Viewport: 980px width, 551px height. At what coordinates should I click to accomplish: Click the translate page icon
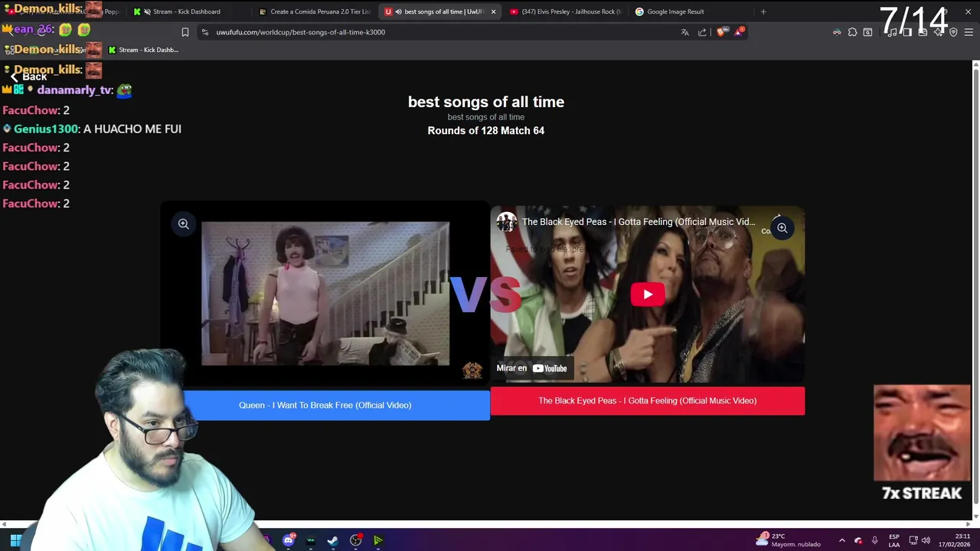(x=684, y=32)
